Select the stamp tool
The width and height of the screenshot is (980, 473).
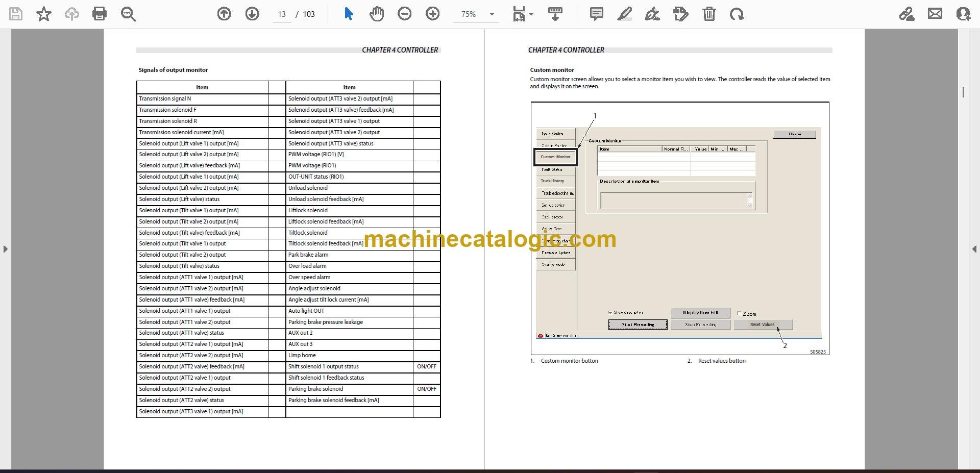point(681,14)
